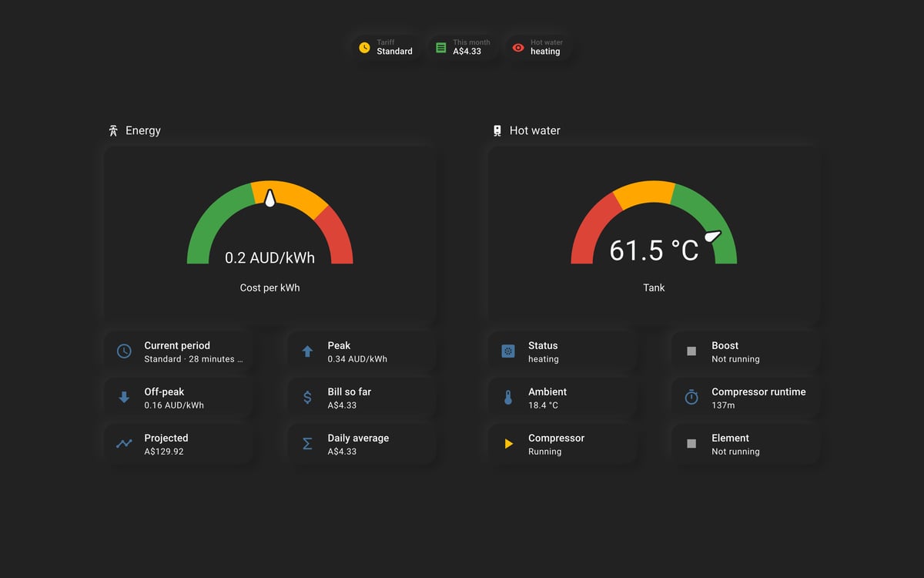Image resolution: width=924 pixels, height=578 pixels.
Task: Click the dollar sign icon beside Bill so far
Action: [307, 398]
